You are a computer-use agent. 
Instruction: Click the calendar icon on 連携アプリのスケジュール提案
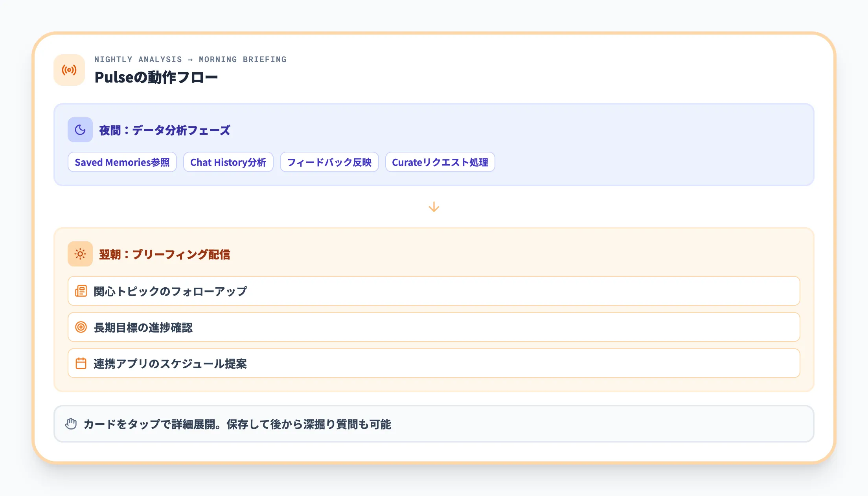(x=81, y=364)
